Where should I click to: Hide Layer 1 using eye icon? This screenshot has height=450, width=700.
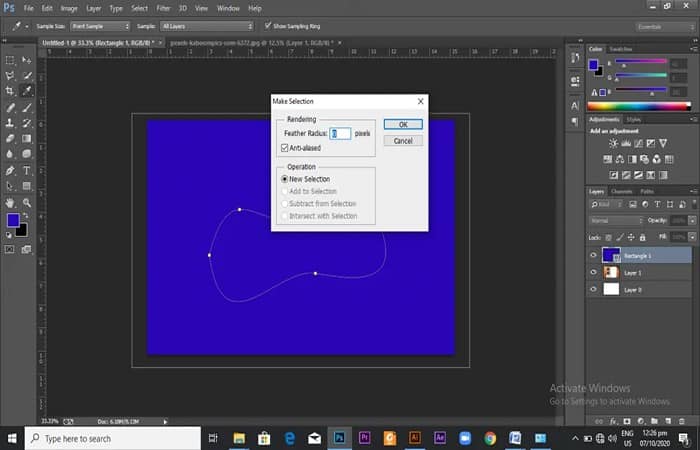pyautogui.click(x=593, y=272)
